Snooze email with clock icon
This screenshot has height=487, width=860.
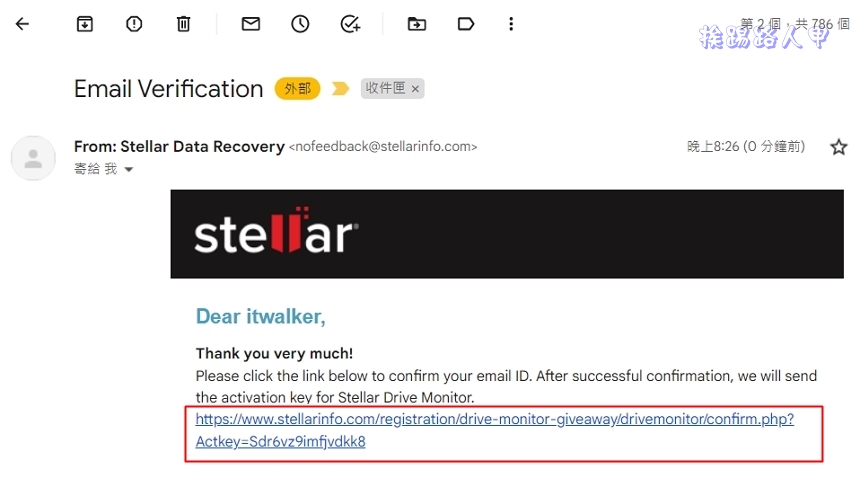[300, 24]
